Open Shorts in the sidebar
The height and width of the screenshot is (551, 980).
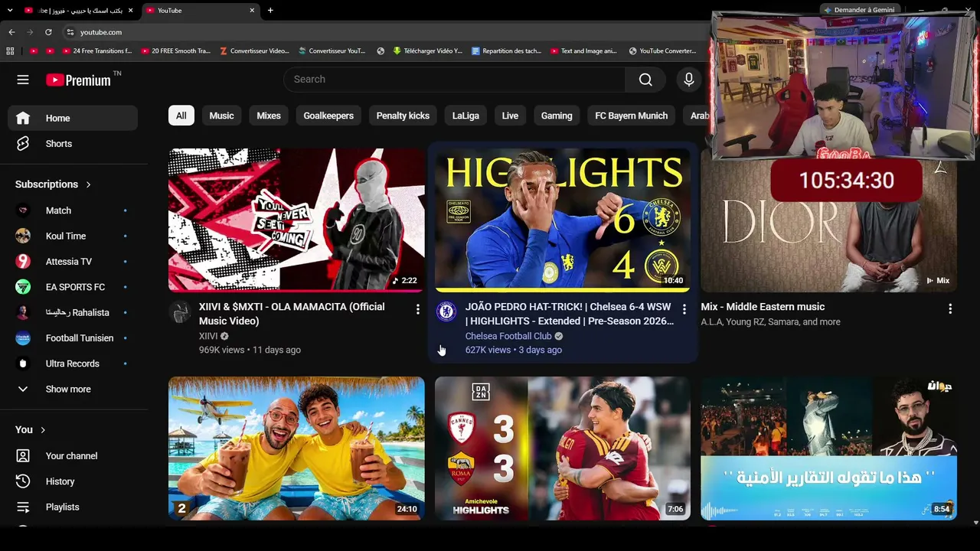point(74,144)
